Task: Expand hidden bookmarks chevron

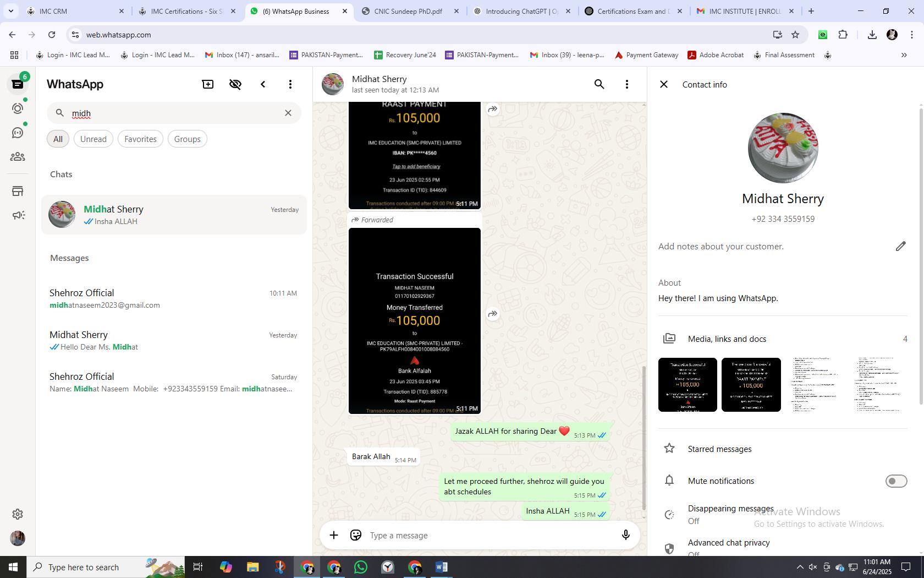Action: pos(904,55)
